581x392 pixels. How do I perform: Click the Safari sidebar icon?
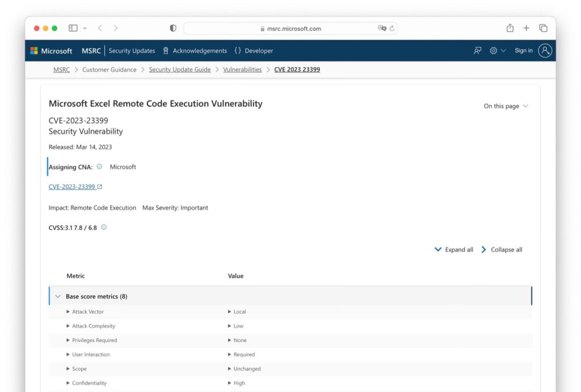tap(72, 27)
